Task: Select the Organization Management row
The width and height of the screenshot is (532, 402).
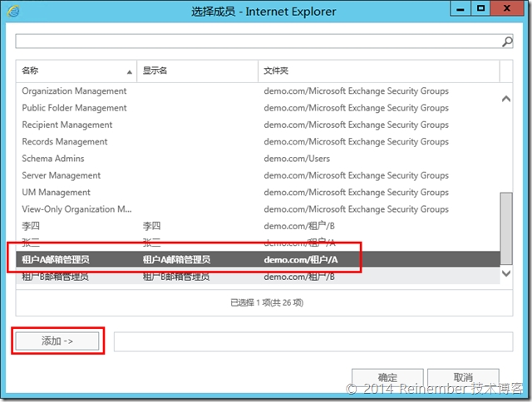Action: 258,91
